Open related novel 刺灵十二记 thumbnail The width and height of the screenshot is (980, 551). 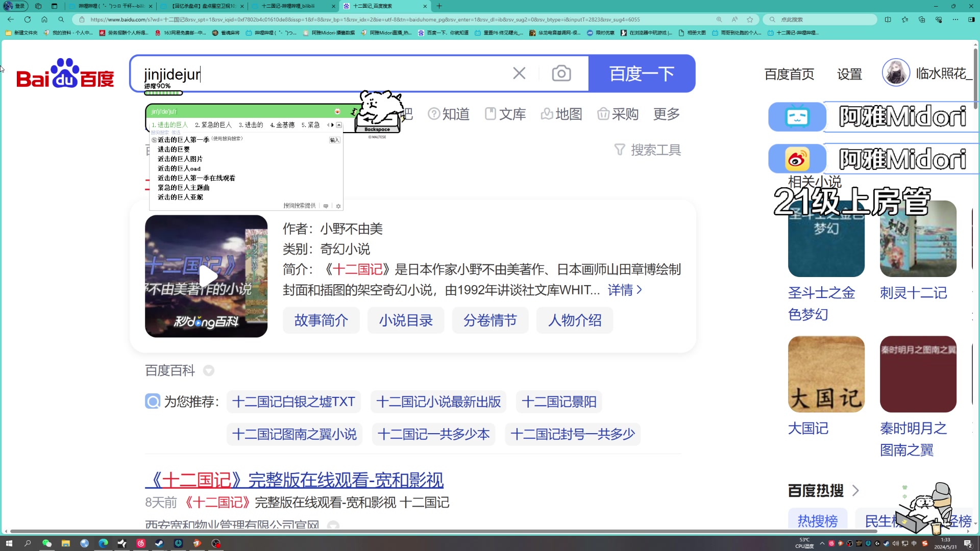coord(918,239)
